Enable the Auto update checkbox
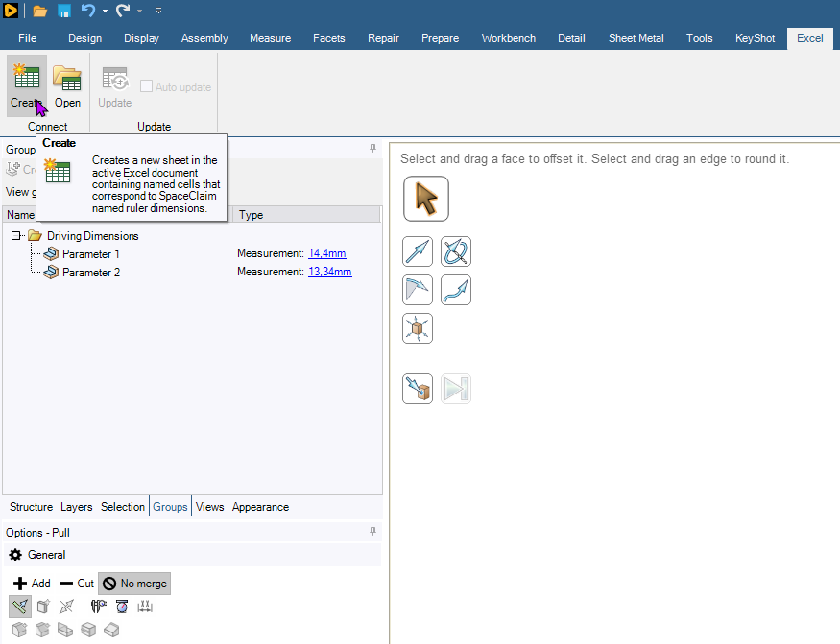 click(x=146, y=86)
